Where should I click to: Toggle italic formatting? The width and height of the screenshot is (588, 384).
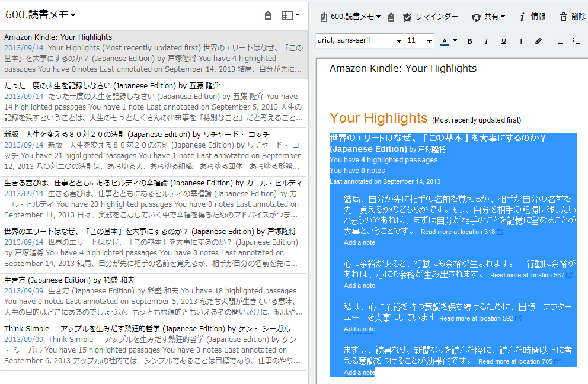click(487, 41)
